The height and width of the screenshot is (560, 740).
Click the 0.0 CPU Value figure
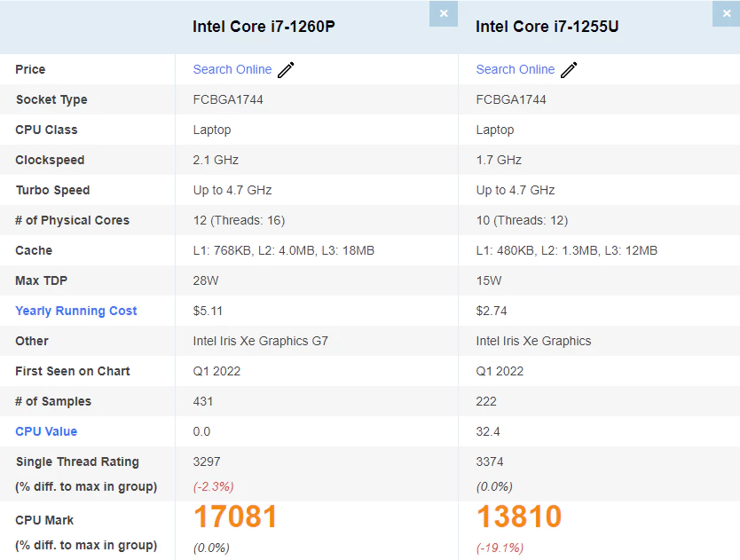coord(201,431)
